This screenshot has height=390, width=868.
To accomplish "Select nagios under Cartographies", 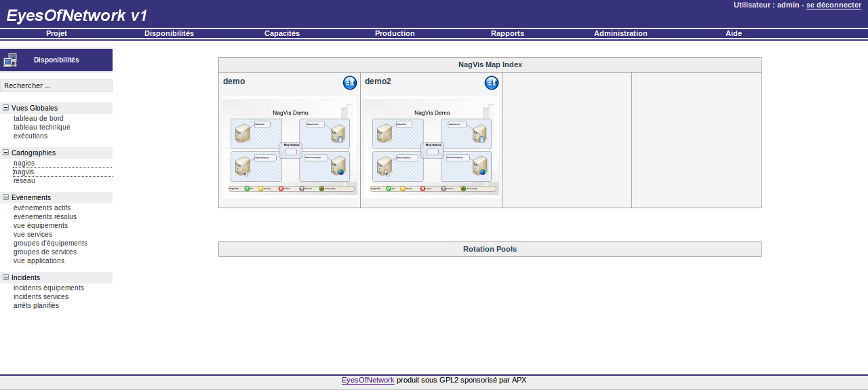I will click(24, 163).
